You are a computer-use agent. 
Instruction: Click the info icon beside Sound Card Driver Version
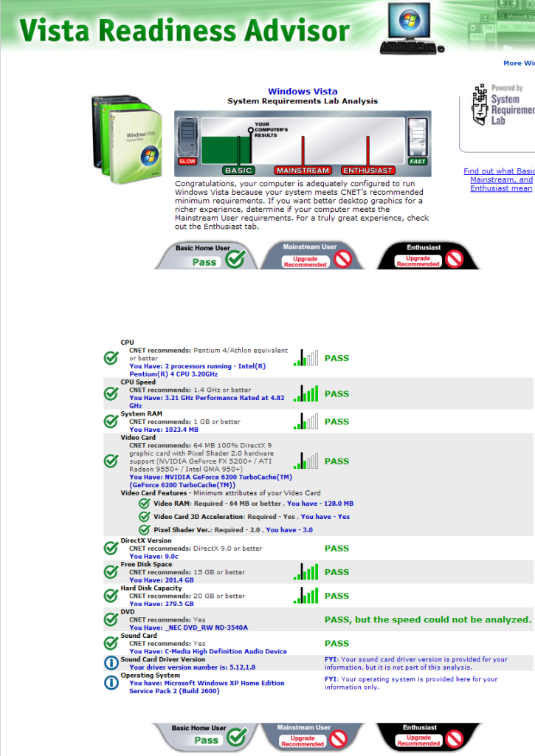[111, 663]
